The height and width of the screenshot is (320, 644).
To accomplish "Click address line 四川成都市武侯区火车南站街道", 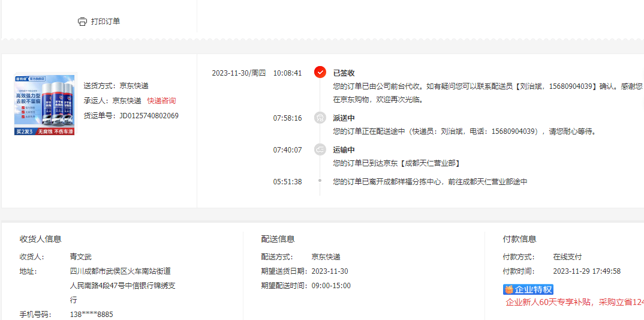I will (121, 271).
